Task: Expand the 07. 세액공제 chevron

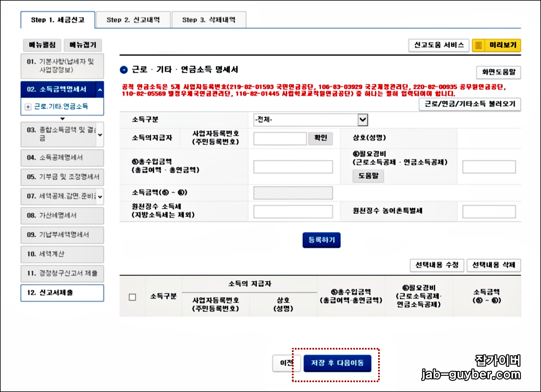Action: coord(100,197)
